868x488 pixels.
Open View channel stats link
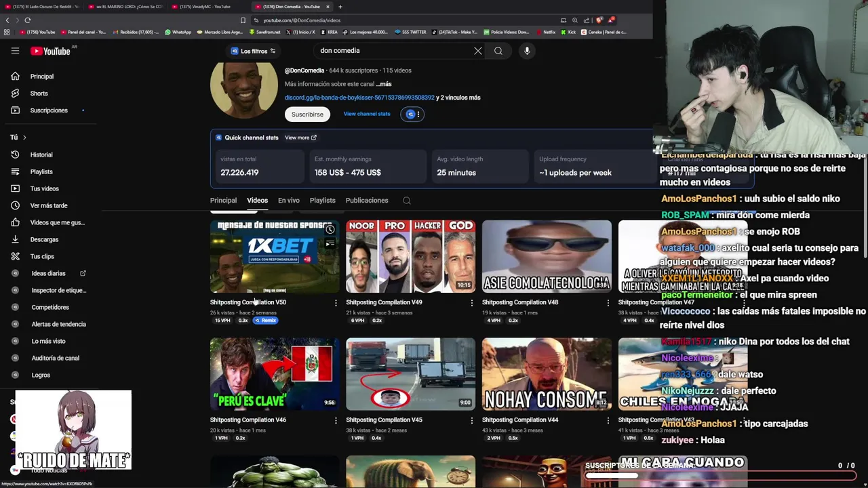(367, 114)
